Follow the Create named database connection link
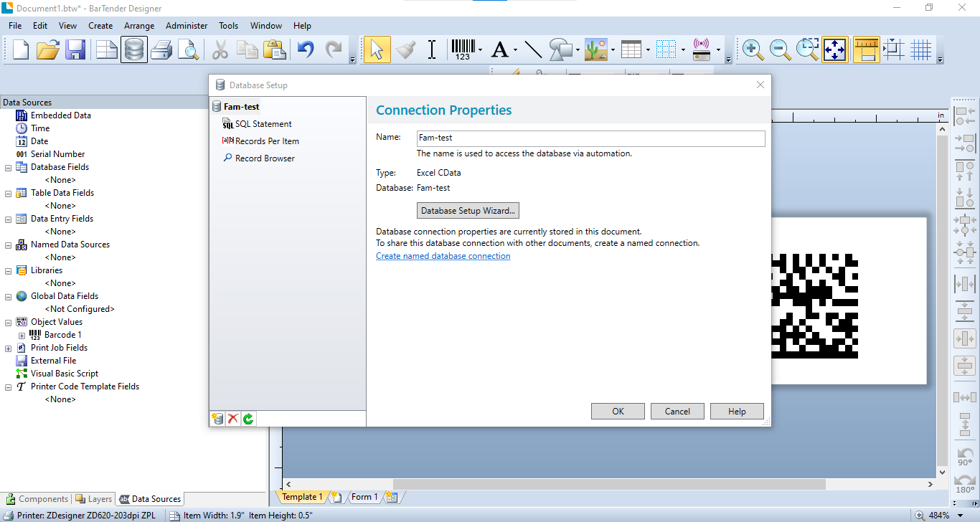Viewport: 980px width, 522px height. tap(443, 256)
